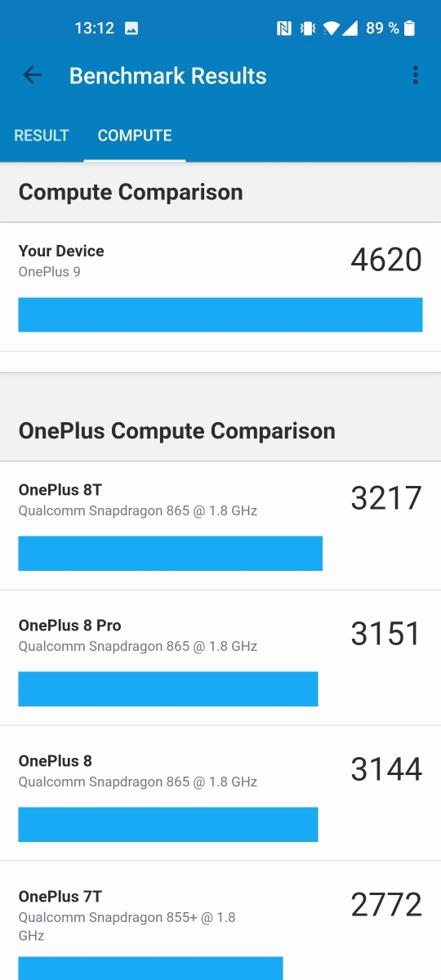Tap the 3144 score for OnePlus 8

386,769
